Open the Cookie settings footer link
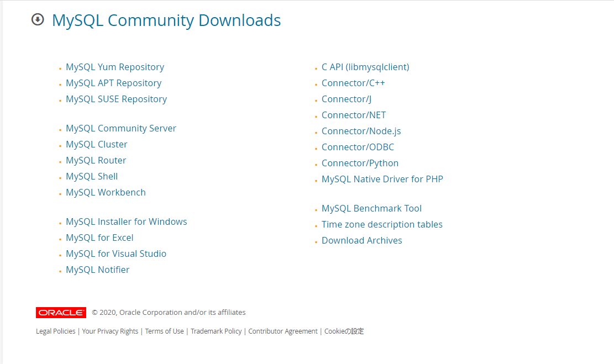This screenshot has width=614, height=364. pos(344,331)
